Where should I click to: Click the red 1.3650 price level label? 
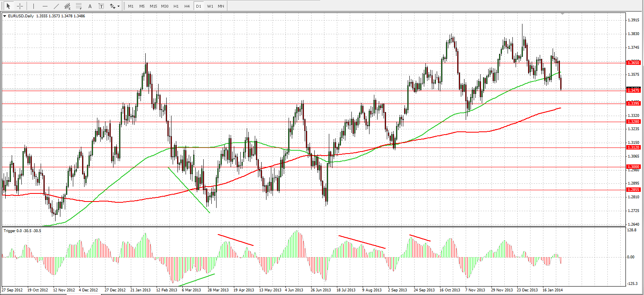634,62
